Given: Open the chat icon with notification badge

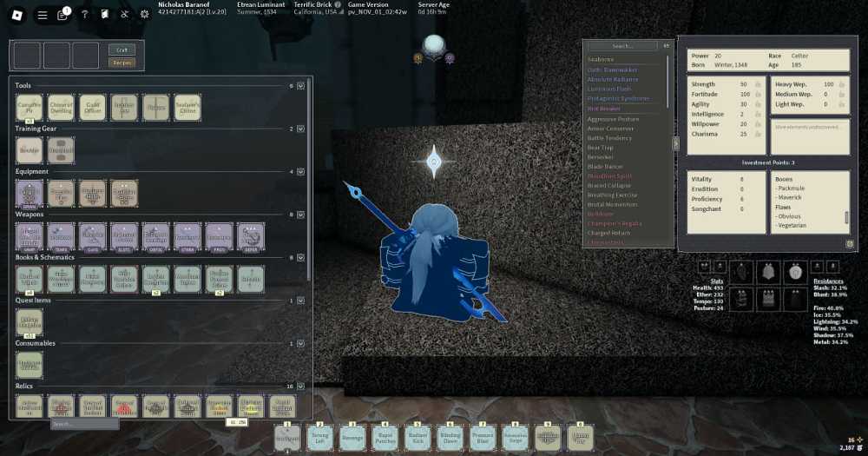Looking at the screenshot, I should click(62, 15).
